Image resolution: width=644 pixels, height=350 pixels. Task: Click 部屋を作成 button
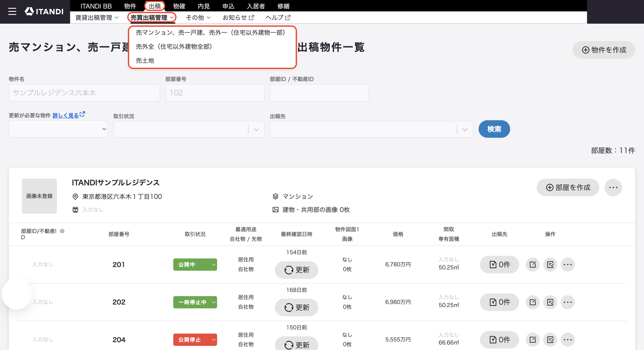point(568,187)
